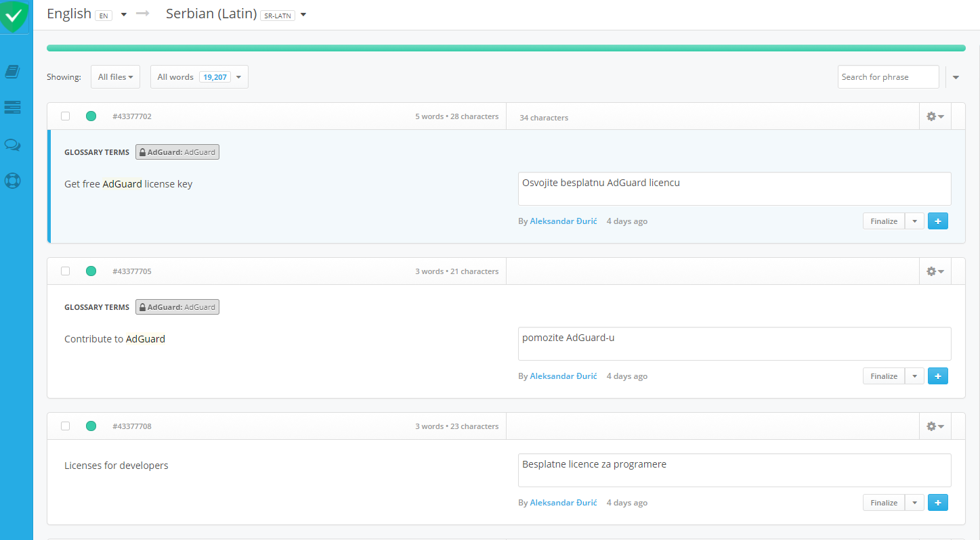Click source text 'Get free AdGuard license key'
The width and height of the screenshot is (980, 540).
[x=128, y=184]
